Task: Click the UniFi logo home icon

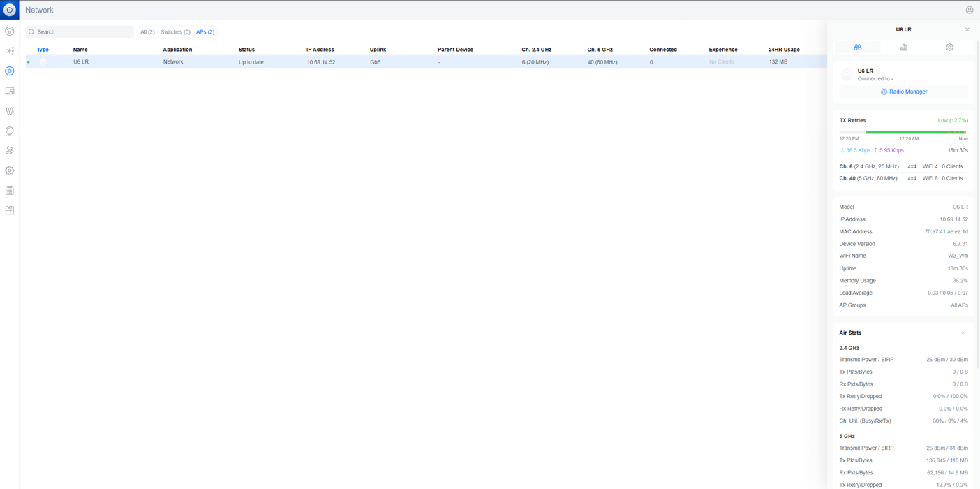Action: point(10,10)
